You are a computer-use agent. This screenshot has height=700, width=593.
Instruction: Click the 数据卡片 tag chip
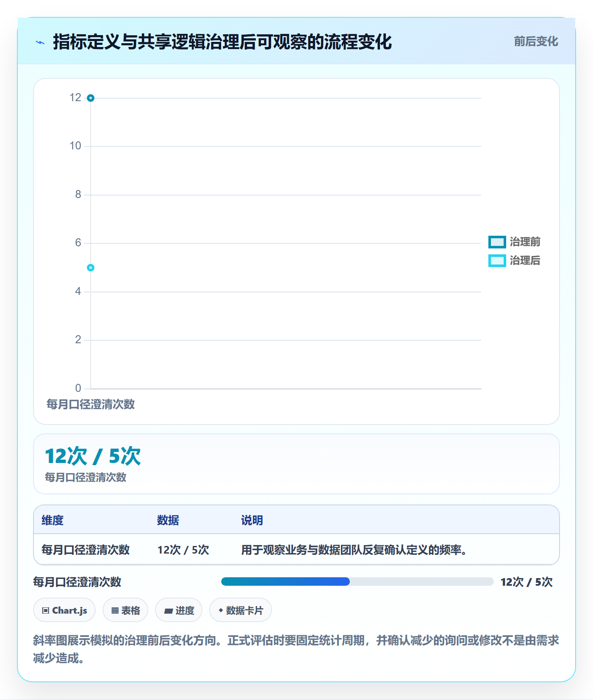coord(241,610)
